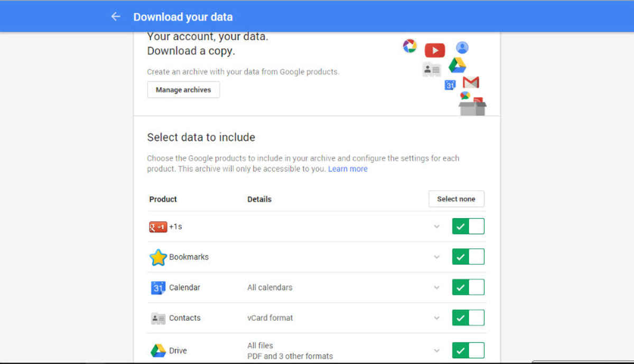Click the Select none button
The image size is (634, 364).
point(456,199)
